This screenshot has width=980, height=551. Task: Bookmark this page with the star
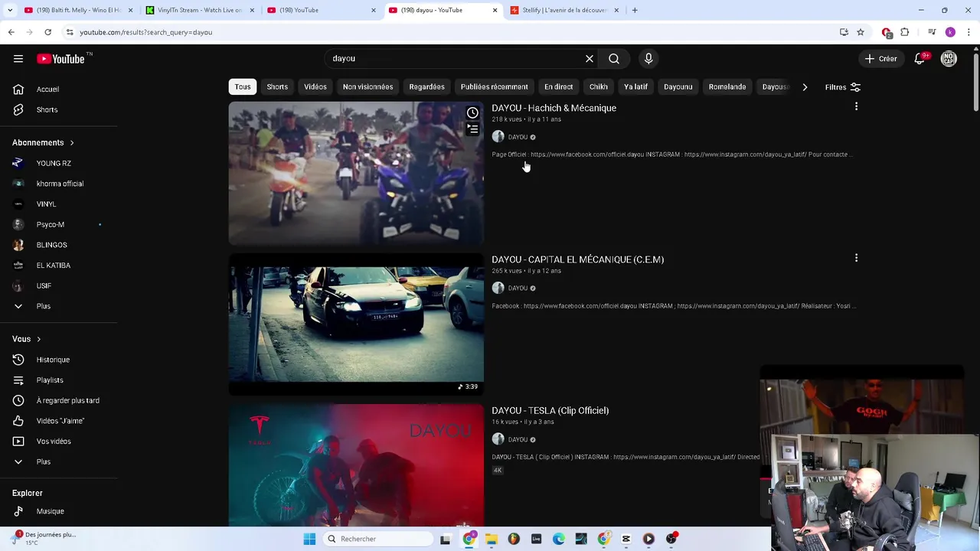(861, 32)
